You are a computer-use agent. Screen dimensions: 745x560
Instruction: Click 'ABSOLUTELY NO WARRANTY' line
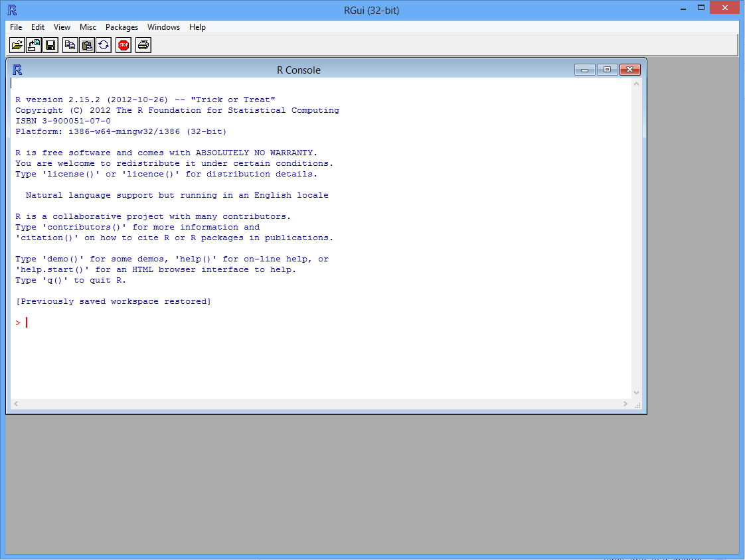(x=166, y=153)
